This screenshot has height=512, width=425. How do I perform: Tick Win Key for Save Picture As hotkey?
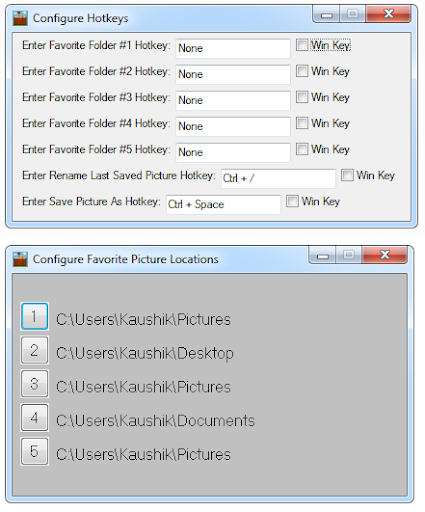292,201
